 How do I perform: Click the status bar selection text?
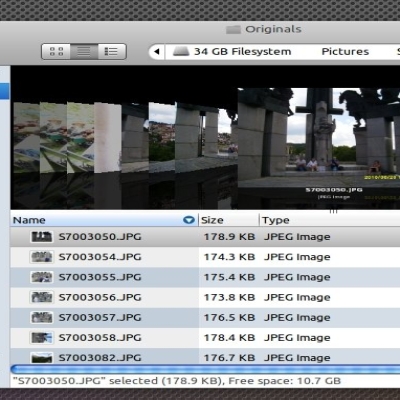coord(177,381)
